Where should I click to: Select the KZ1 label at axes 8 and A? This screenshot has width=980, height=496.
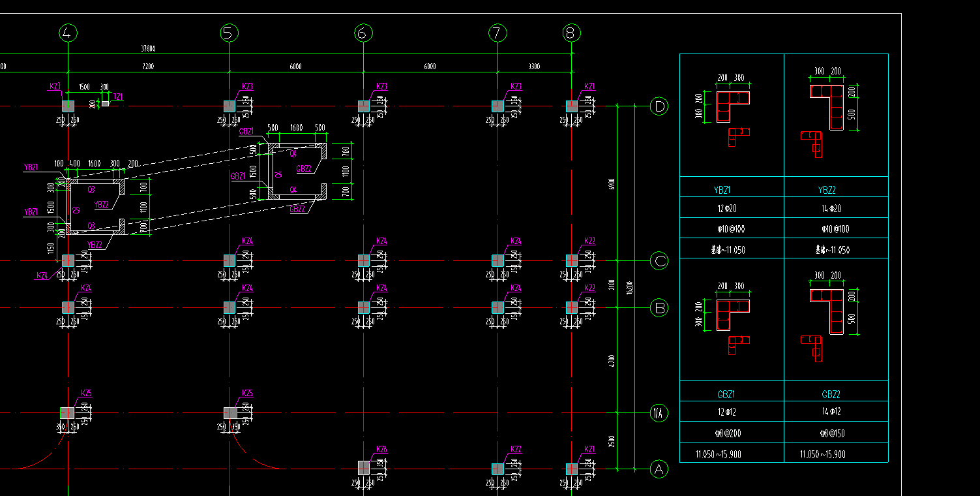589,449
